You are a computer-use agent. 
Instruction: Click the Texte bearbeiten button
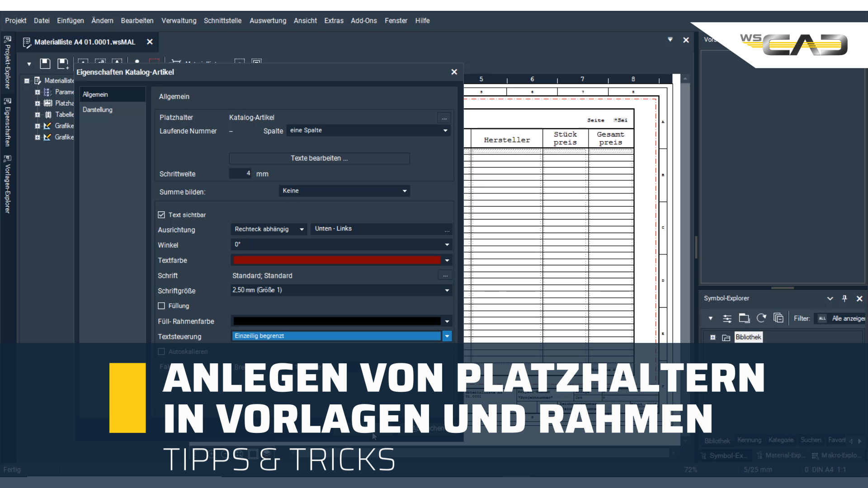[x=319, y=158]
